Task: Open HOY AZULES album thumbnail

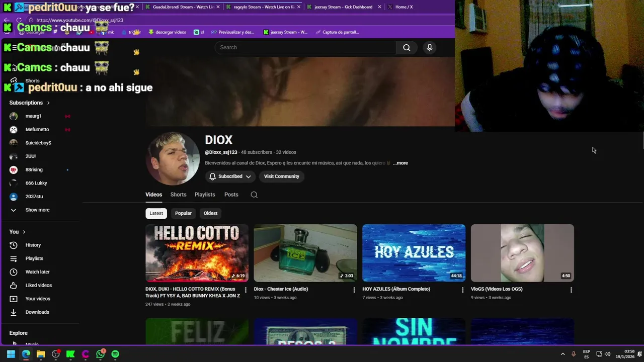Action: [x=414, y=253]
